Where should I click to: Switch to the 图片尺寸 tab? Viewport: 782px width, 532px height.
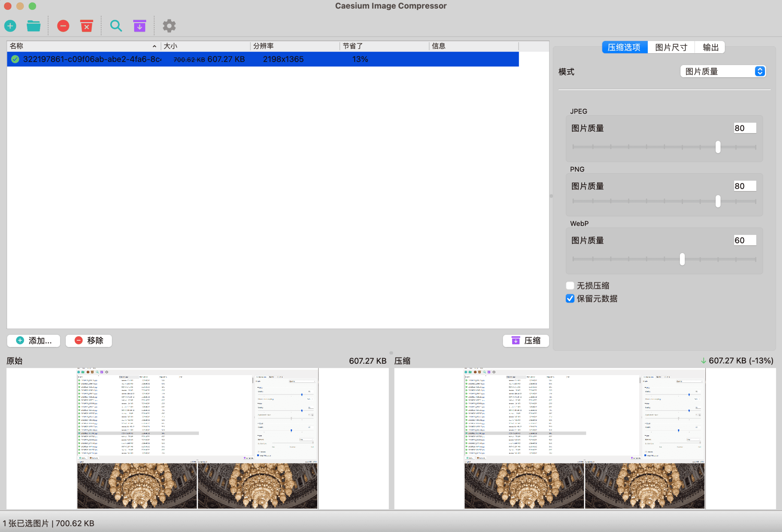pyautogui.click(x=671, y=47)
